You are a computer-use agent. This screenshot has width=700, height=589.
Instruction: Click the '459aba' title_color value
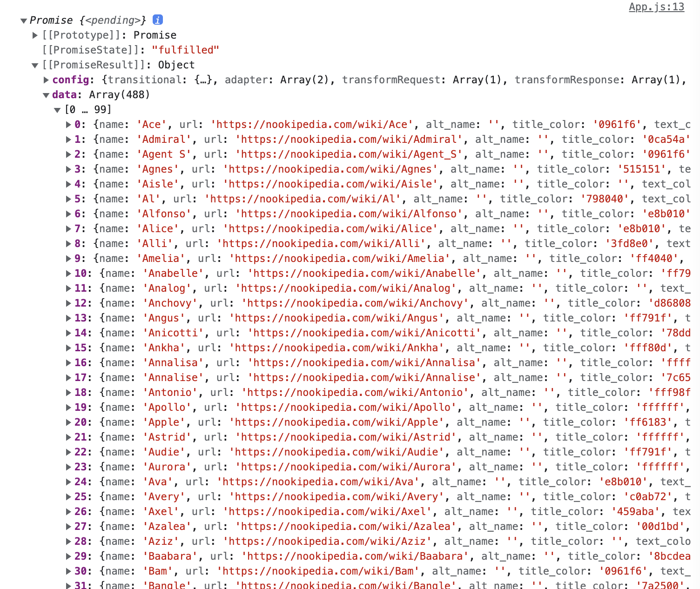click(635, 512)
